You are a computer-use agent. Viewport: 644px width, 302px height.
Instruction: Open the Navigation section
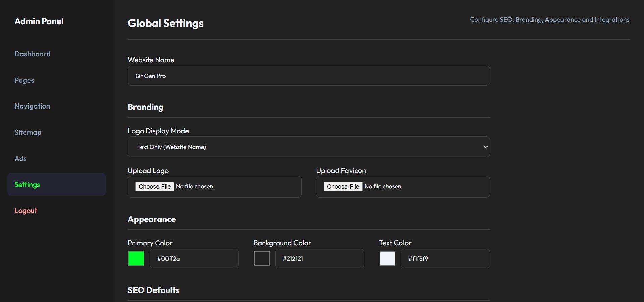click(x=32, y=106)
